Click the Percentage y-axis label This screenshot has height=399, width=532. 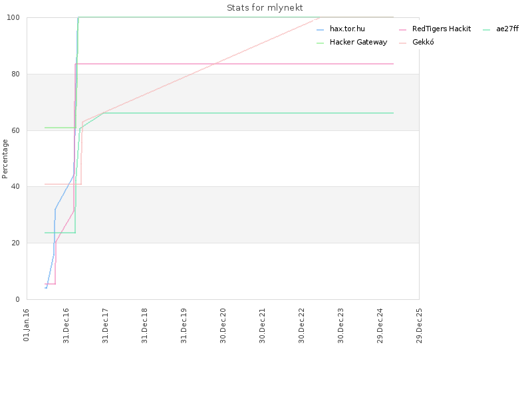pyautogui.click(x=5, y=159)
